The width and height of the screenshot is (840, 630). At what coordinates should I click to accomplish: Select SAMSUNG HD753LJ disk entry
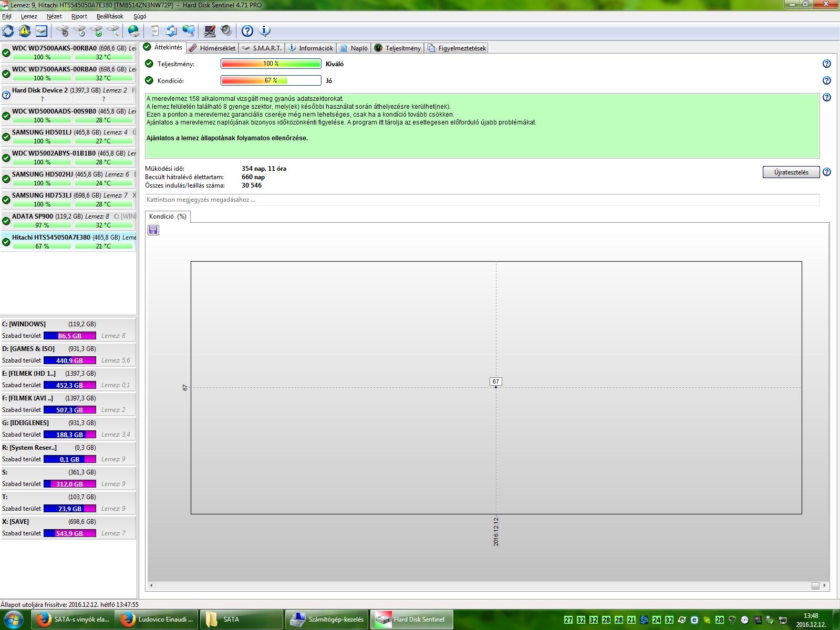(68, 200)
